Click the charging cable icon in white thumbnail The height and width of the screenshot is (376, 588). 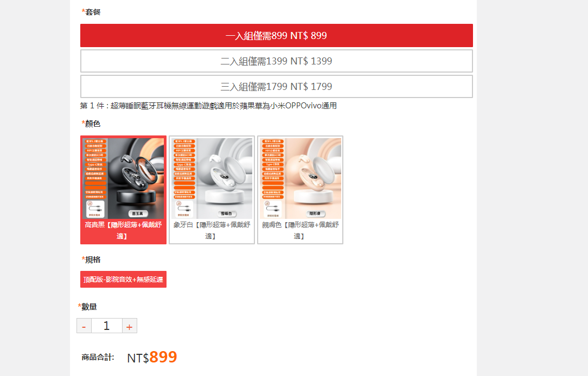point(184,209)
